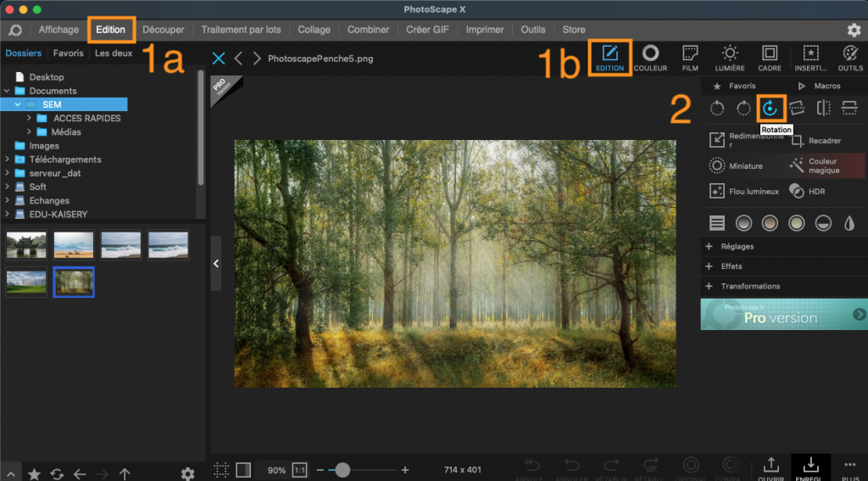The image size is (868, 481).
Task: Toggle the 1:1 zoom button
Action: (x=299, y=470)
